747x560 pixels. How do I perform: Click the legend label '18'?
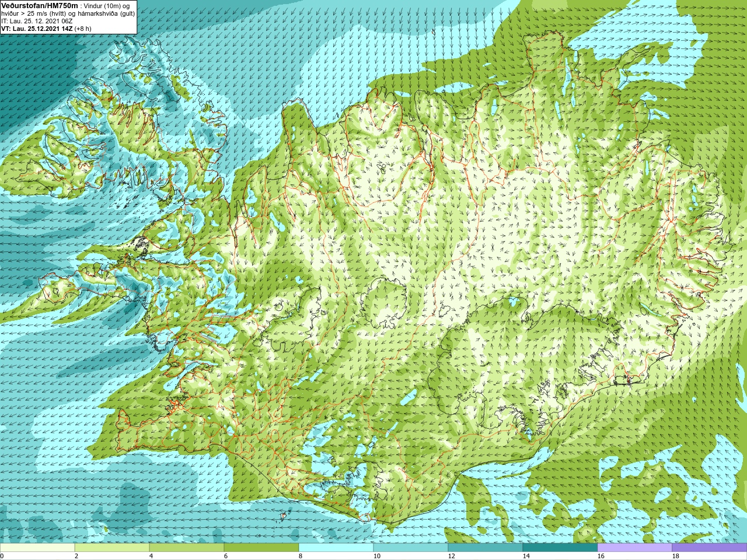point(675,556)
